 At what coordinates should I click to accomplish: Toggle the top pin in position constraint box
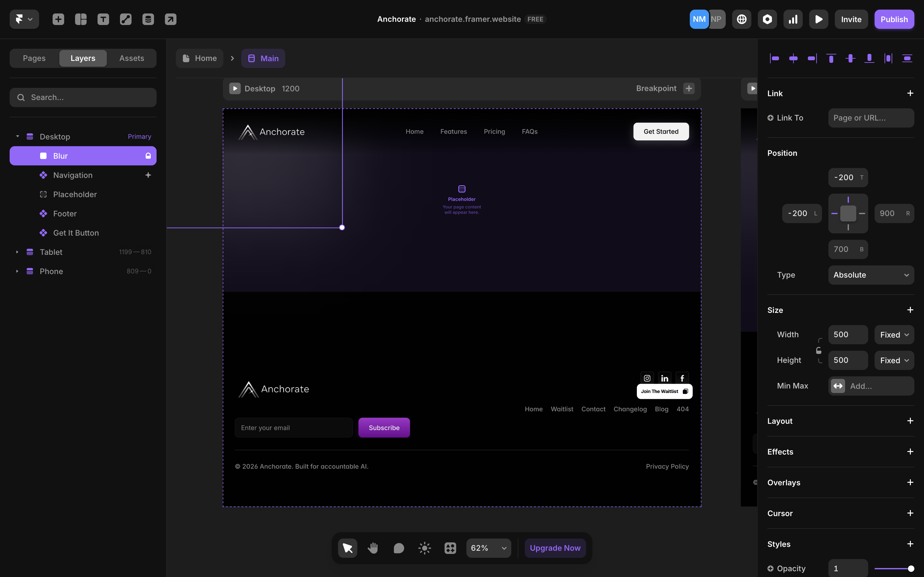coord(848,200)
